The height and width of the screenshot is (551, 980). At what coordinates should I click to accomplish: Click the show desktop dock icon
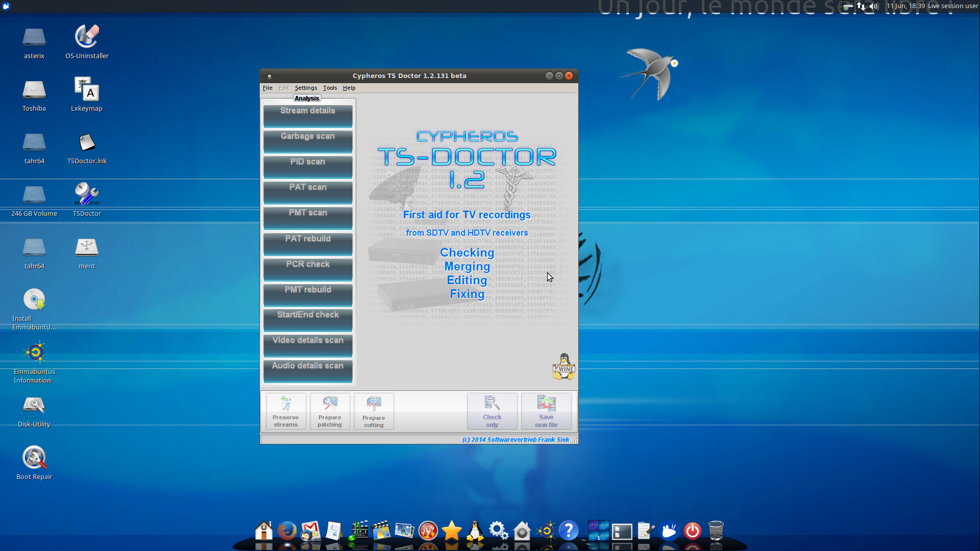[x=622, y=532]
